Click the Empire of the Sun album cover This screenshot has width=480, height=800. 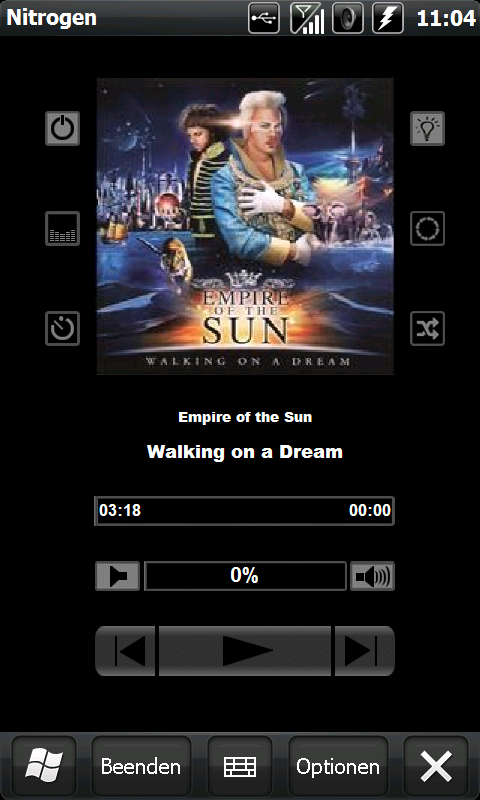[245, 227]
